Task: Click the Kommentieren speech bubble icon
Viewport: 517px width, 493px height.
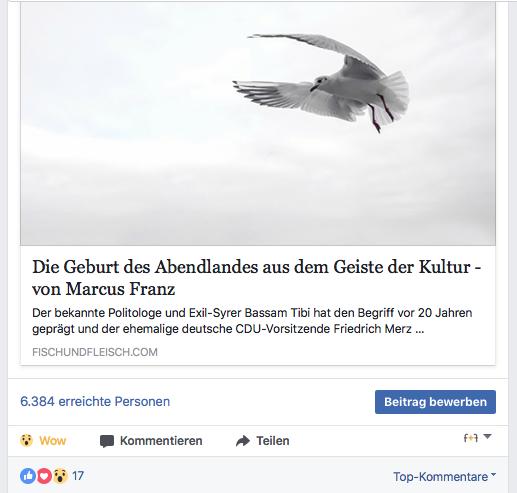Action: point(107,441)
